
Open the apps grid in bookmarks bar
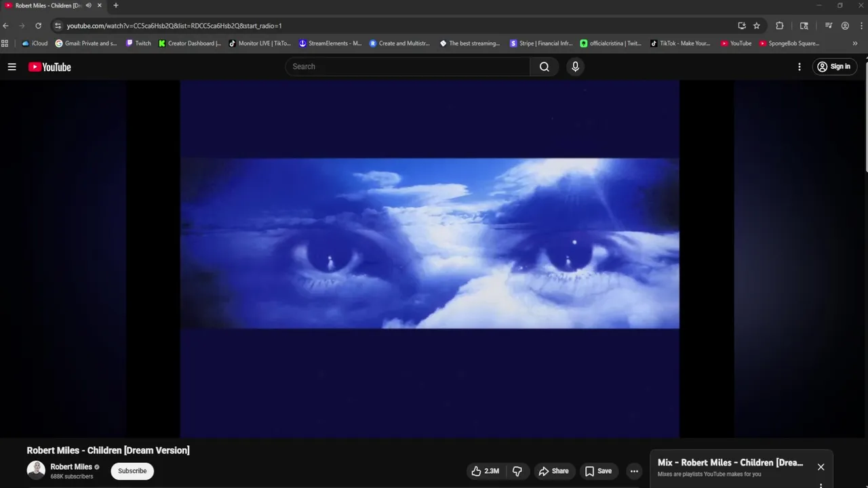click(x=5, y=43)
